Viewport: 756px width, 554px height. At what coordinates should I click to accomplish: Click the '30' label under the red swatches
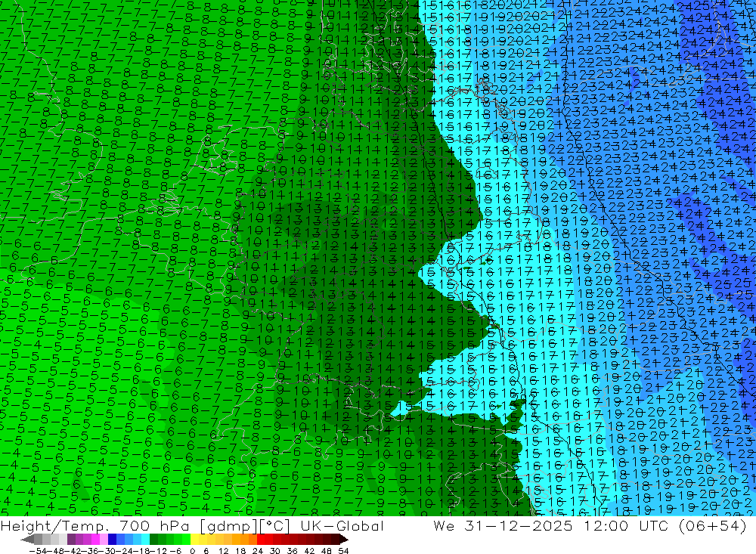pyautogui.click(x=275, y=551)
